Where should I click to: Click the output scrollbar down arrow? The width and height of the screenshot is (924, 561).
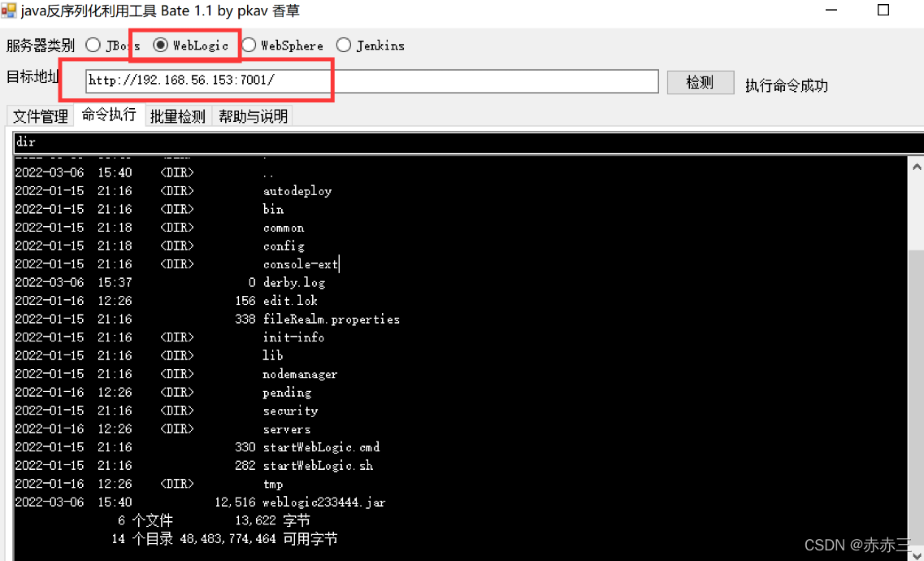(917, 554)
